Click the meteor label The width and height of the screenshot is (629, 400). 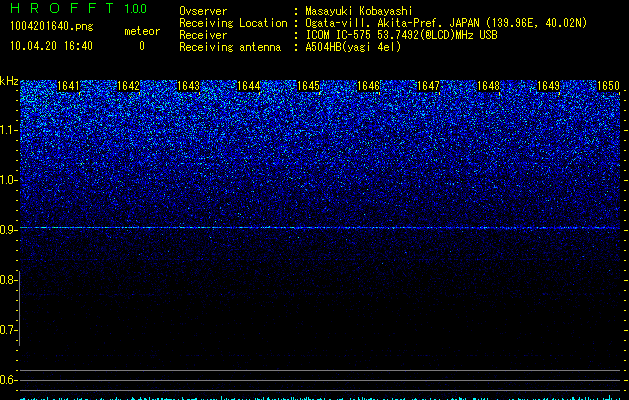142,31
